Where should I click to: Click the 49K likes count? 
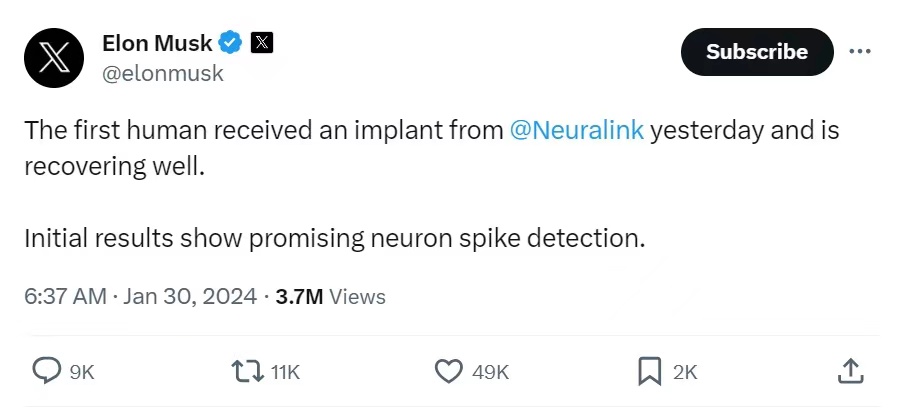490,372
